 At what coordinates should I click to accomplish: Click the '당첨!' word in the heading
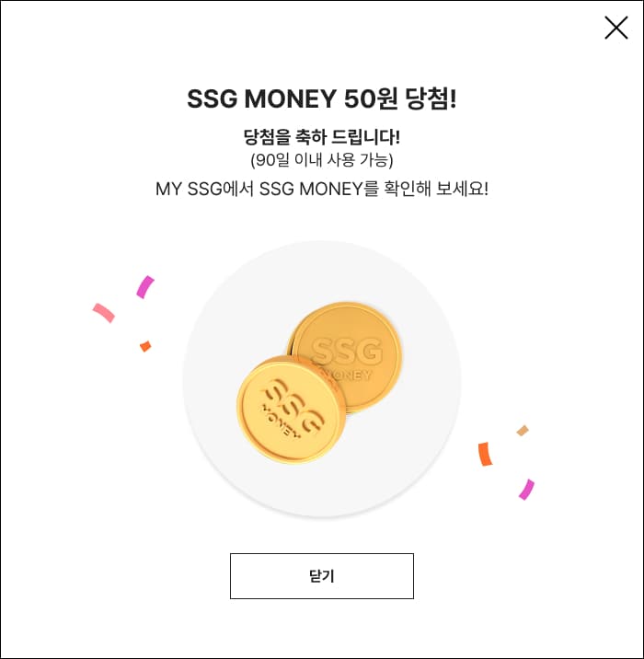point(431,99)
